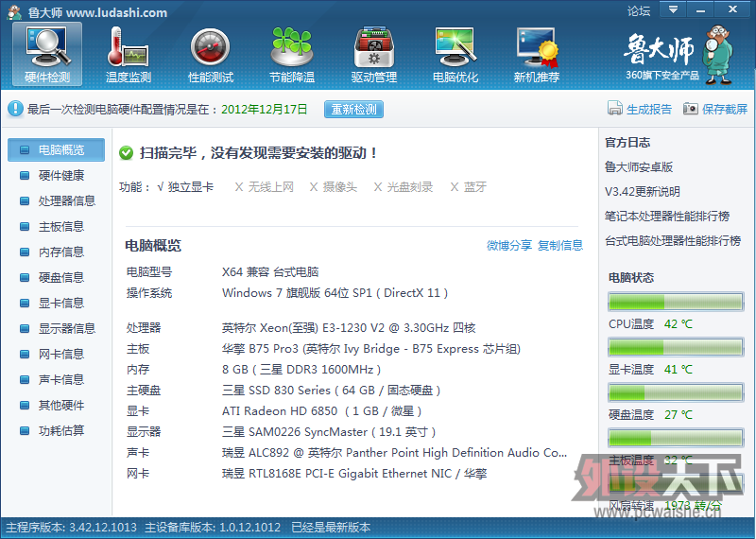Click the 主程序版本 status bar entry
The width and height of the screenshot is (756, 539).
pos(72,528)
